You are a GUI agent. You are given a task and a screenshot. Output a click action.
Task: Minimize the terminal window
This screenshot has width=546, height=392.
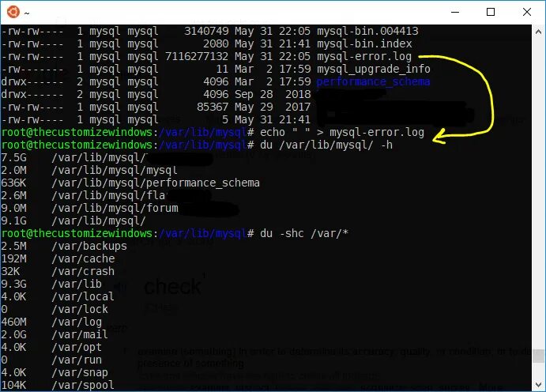(x=455, y=12)
